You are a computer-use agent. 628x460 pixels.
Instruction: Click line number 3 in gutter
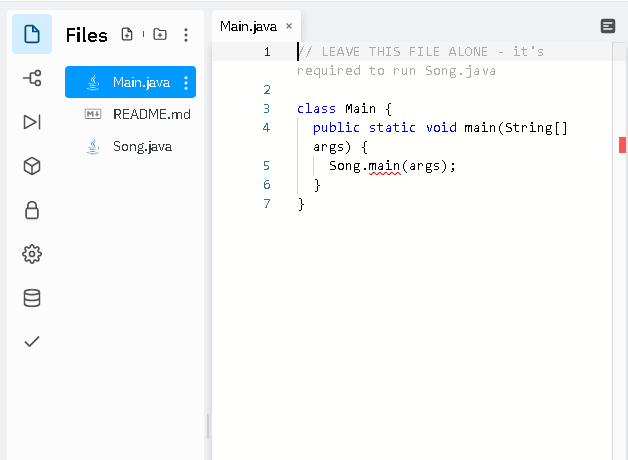click(266, 108)
